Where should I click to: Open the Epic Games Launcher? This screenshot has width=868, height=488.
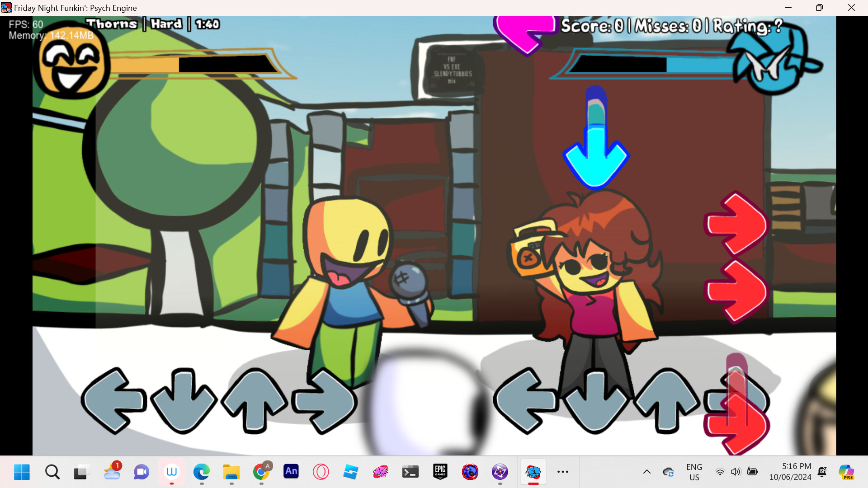point(440,472)
